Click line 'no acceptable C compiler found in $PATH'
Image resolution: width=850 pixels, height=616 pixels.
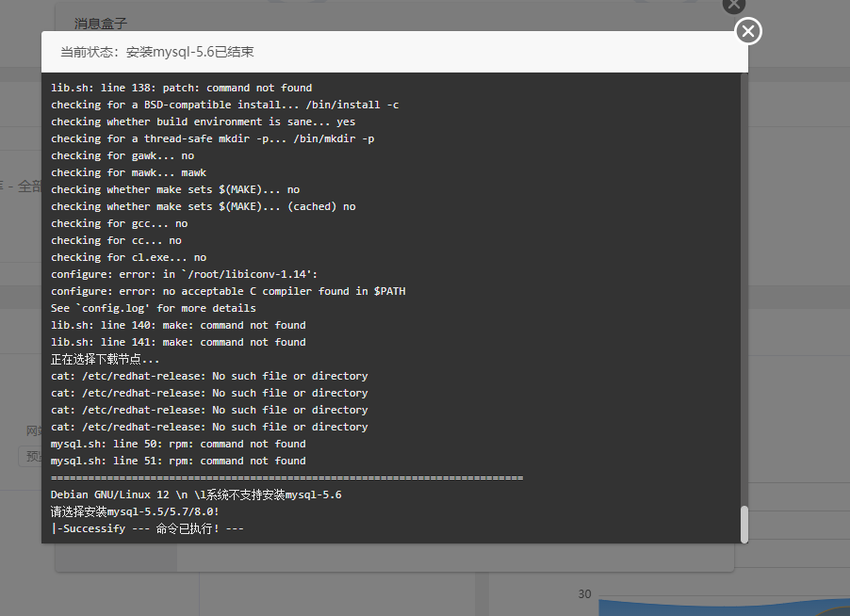228,291
